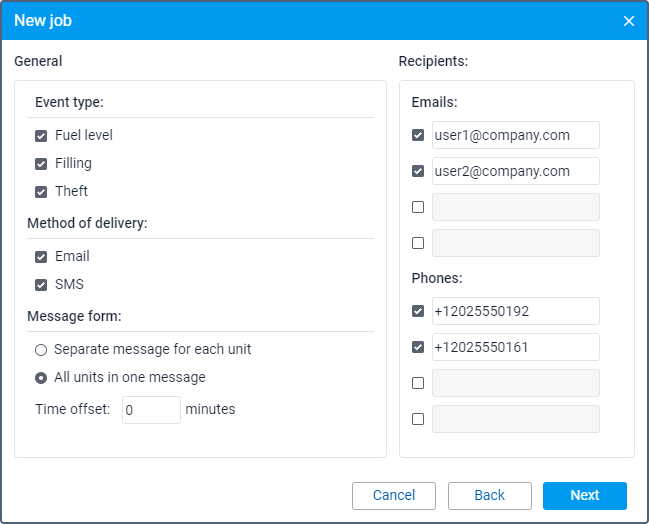
Task: Enable the third phone recipient checkbox
Action: (418, 383)
